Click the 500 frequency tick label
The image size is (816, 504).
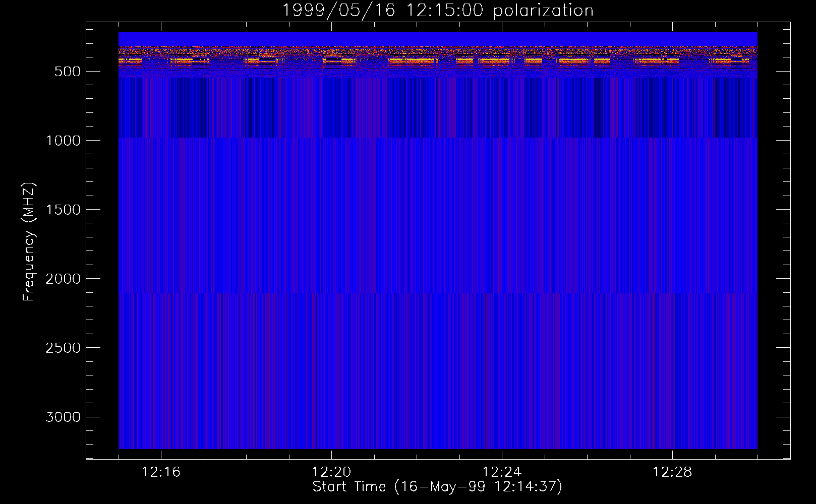click(68, 72)
